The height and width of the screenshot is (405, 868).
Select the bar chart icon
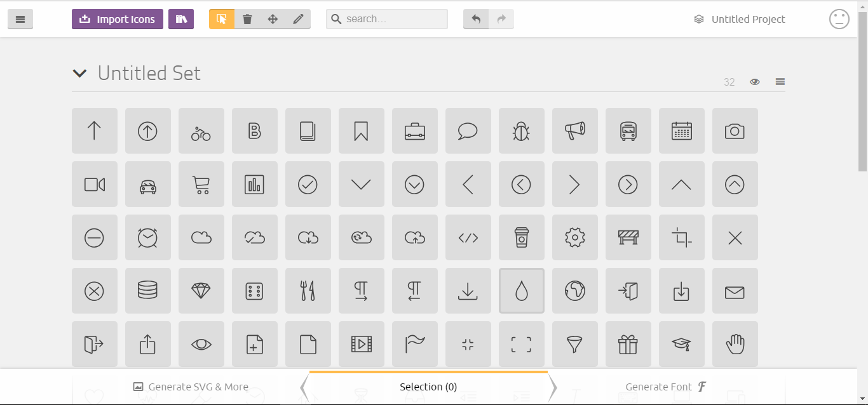pyautogui.click(x=255, y=184)
